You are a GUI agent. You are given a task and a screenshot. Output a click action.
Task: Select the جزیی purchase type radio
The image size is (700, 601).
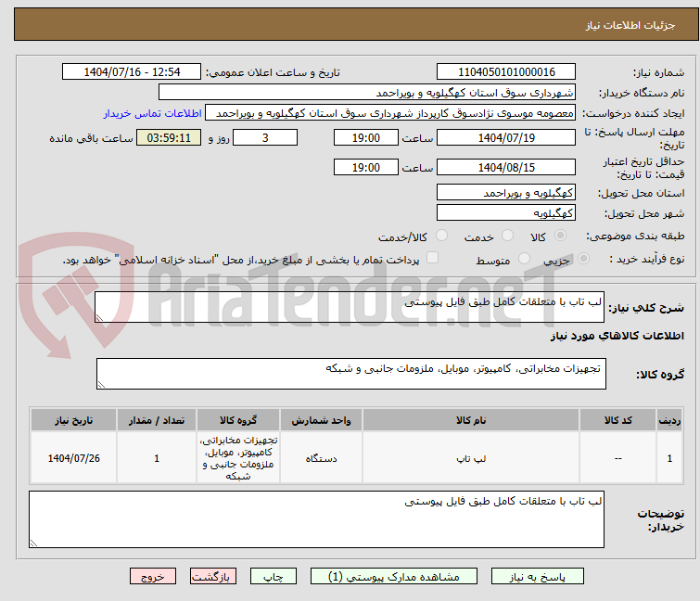click(x=583, y=259)
